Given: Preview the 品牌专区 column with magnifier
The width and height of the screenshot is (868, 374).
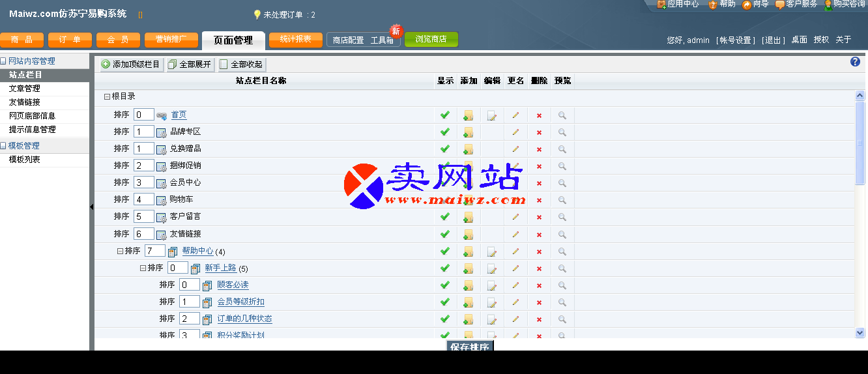Looking at the screenshot, I should coord(562,132).
